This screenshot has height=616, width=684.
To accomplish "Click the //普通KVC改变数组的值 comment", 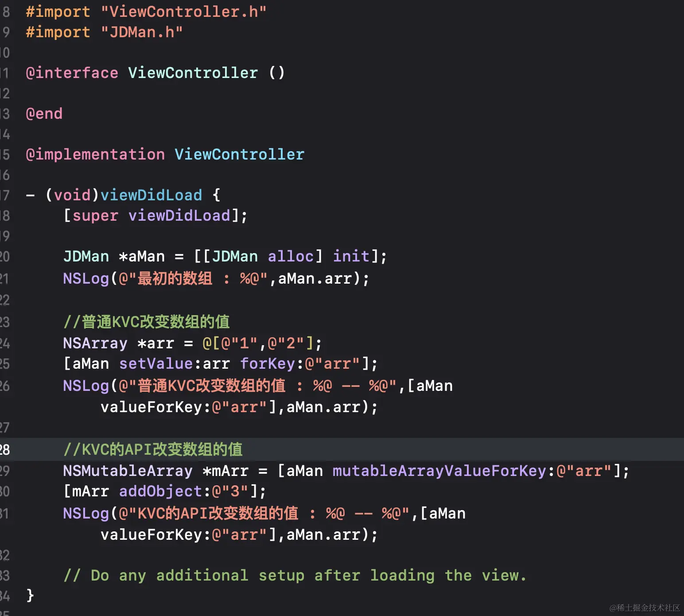I will point(147,321).
